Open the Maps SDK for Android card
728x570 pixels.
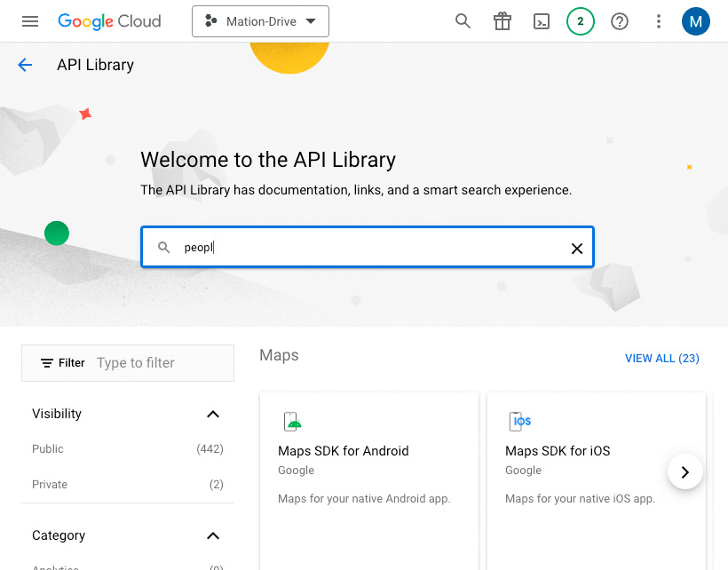coord(369,481)
